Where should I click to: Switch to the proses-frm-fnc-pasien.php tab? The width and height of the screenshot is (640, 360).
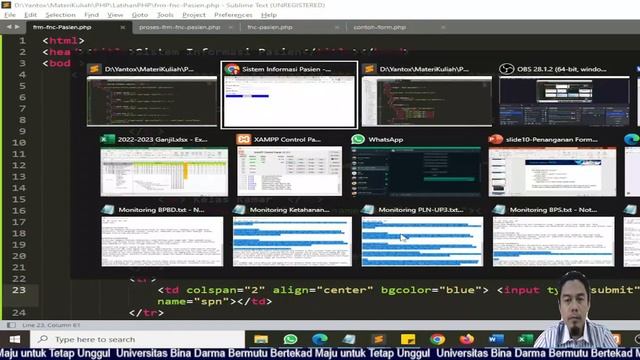[180, 27]
